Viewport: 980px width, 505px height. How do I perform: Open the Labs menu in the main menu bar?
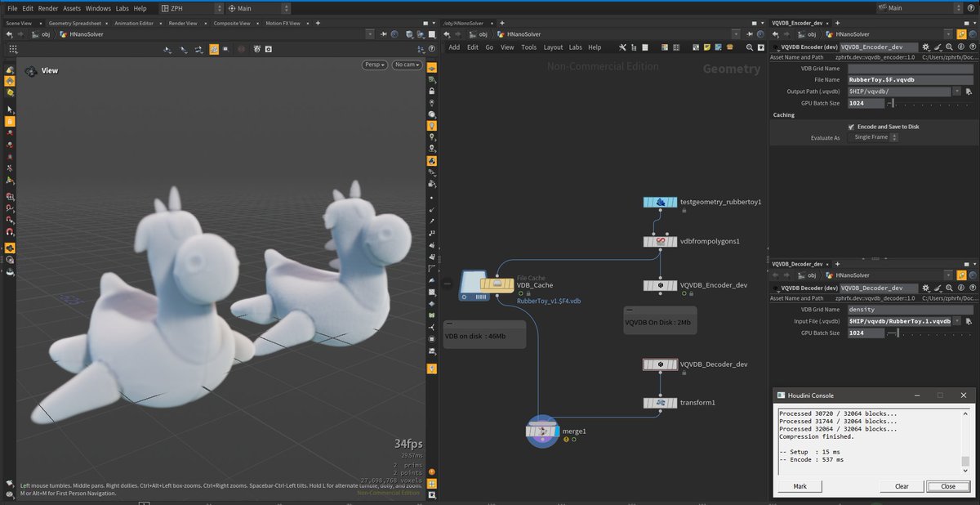click(x=122, y=8)
